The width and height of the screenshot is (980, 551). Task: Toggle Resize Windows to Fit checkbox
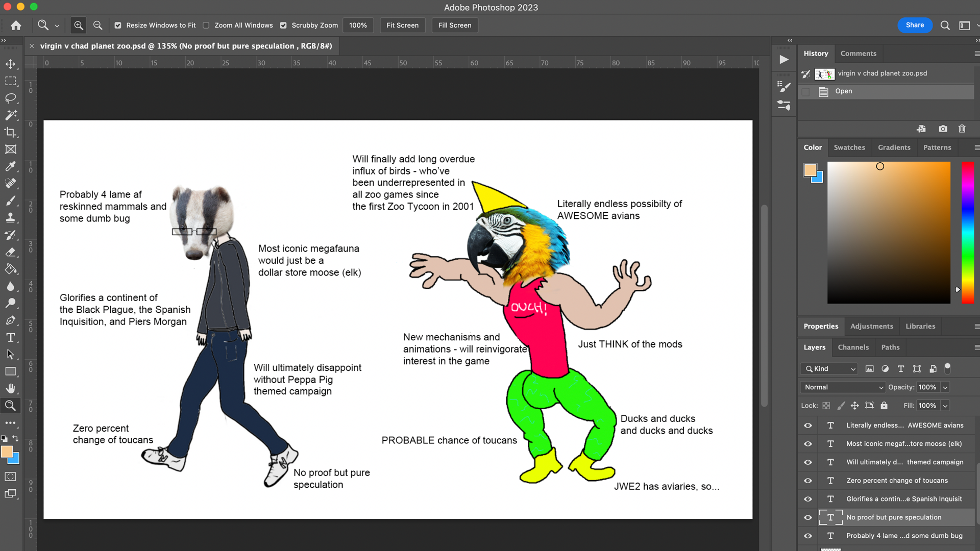pyautogui.click(x=118, y=25)
